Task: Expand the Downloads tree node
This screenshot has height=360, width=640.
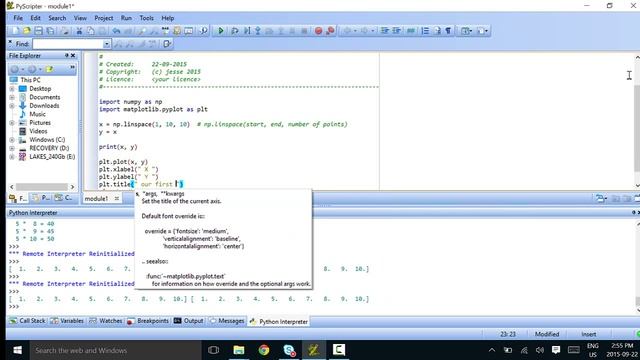Action: [12, 106]
